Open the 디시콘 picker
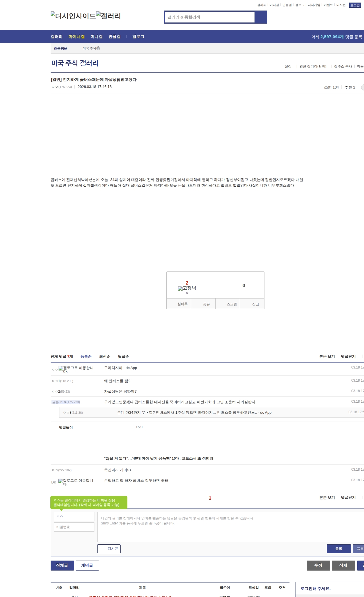364x597 pixels. (x=109, y=549)
